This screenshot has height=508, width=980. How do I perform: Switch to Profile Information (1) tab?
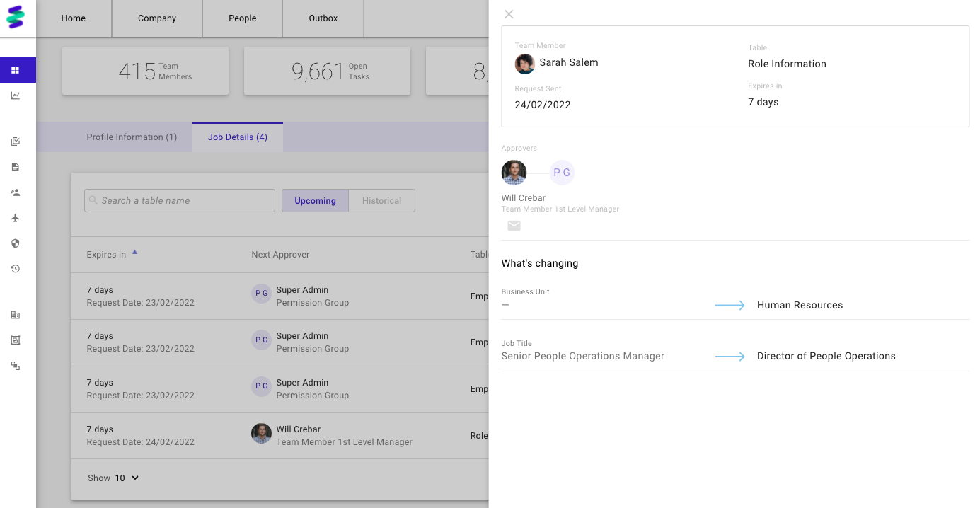click(132, 137)
